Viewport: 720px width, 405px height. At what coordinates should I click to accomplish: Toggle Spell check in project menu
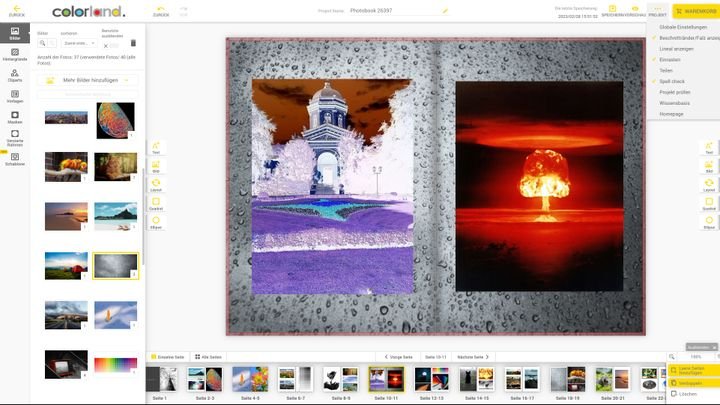click(672, 81)
